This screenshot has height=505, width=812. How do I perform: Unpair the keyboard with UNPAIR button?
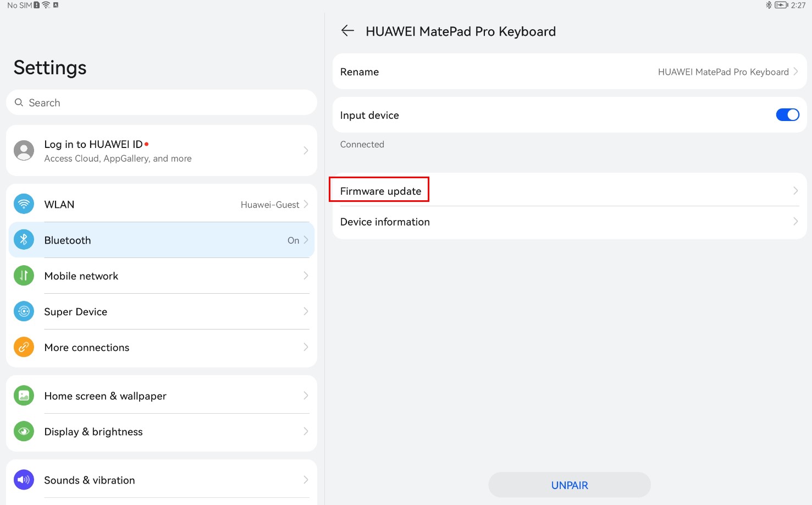570,485
